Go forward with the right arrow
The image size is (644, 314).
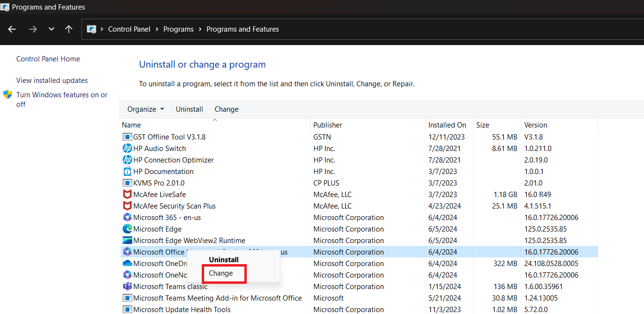[33, 29]
